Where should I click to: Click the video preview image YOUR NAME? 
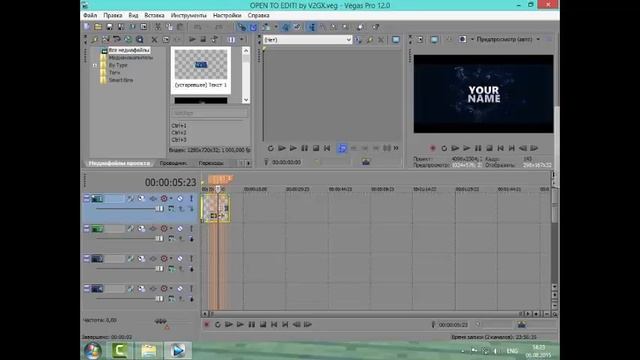(483, 94)
